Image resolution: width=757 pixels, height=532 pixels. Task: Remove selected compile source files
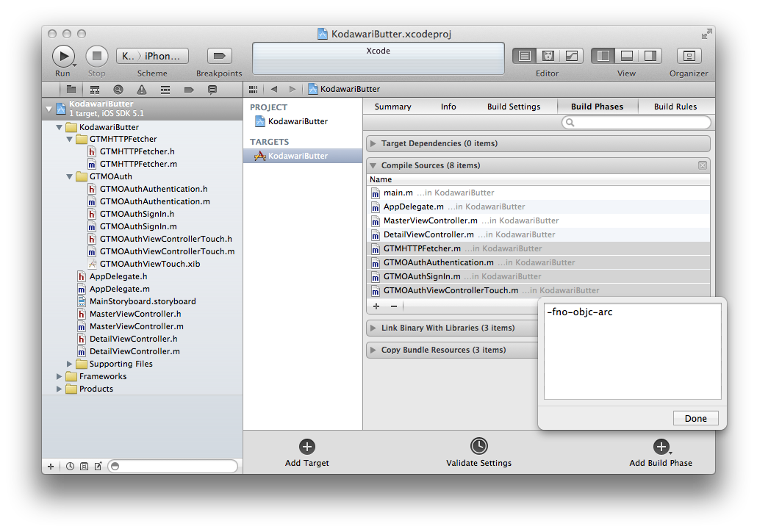coord(394,306)
